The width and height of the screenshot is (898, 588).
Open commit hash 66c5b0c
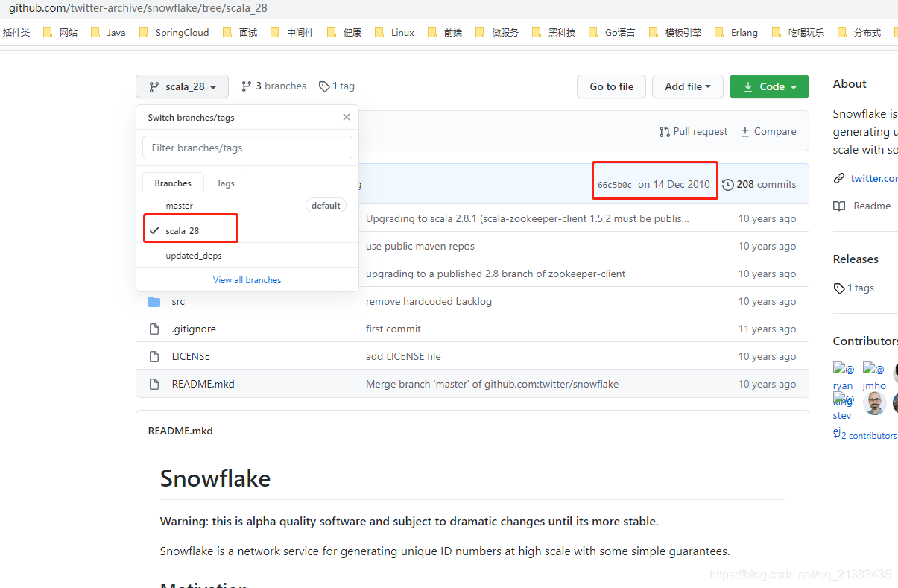coord(614,185)
